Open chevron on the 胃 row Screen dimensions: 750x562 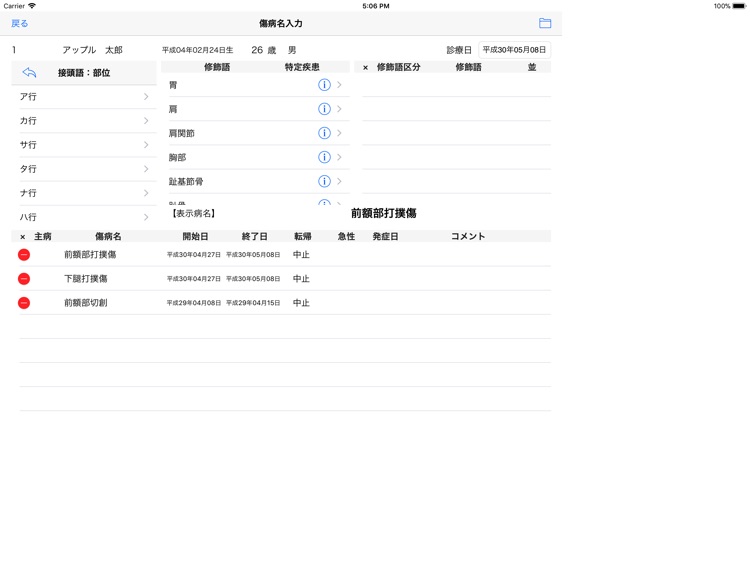(339, 85)
